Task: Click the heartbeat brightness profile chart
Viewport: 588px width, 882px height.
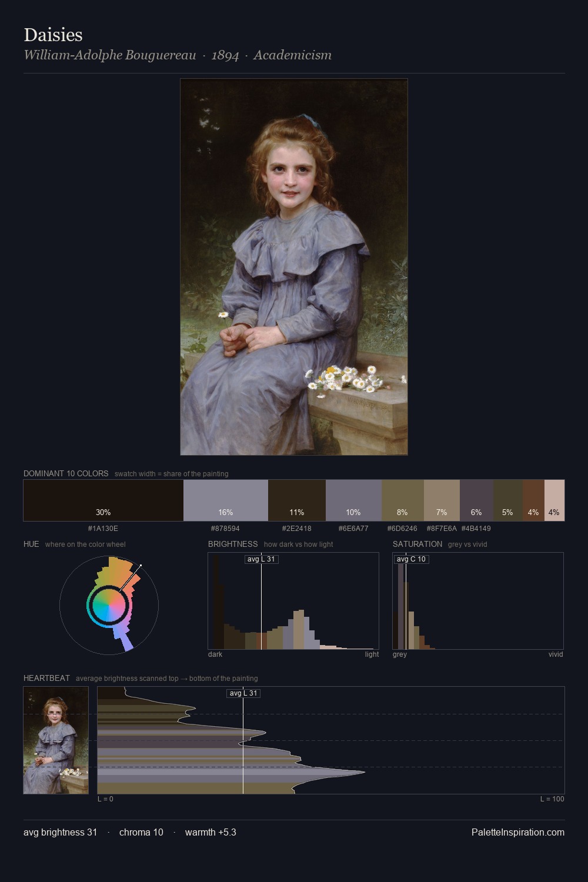Action: (331, 740)
